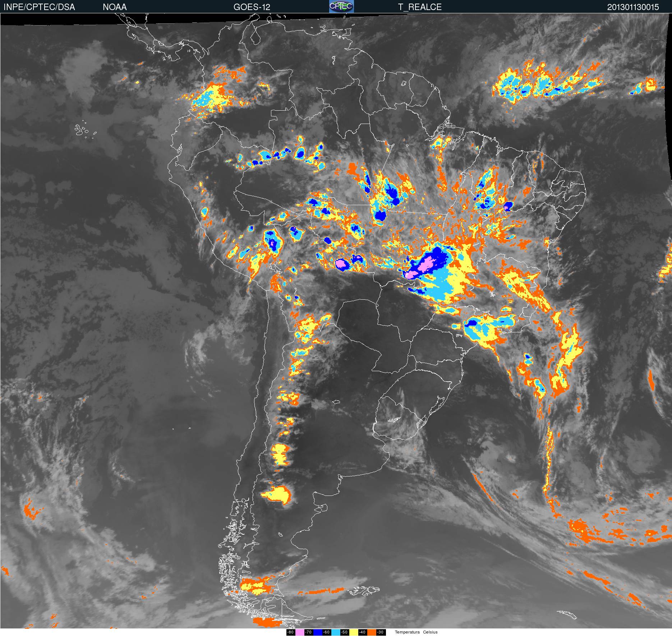Select the dark blue legend color swatch

[x=318, y=632]
